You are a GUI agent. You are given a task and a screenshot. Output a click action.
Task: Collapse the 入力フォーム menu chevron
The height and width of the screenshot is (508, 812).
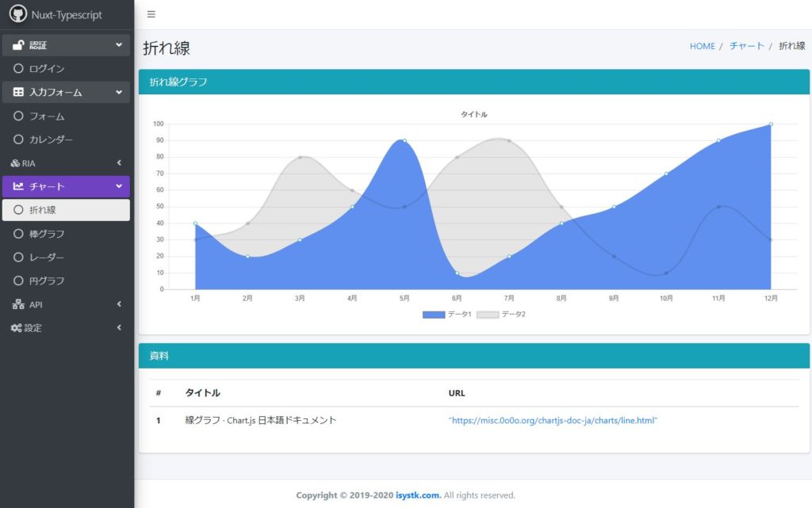pyautogui.click(x=119, y=92)
